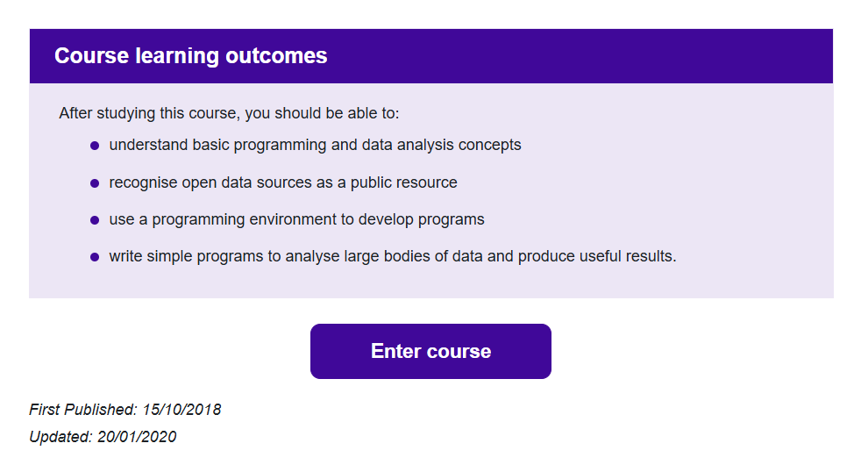Select the recognise open data sources outcome
This screenshot has width=868, height=472.
pos(283,182)
